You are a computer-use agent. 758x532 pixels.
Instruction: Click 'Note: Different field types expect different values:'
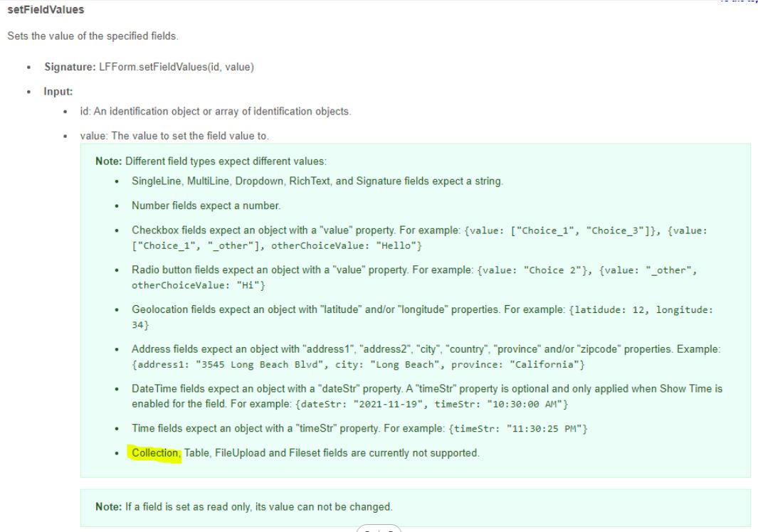[x=211, y=161]
